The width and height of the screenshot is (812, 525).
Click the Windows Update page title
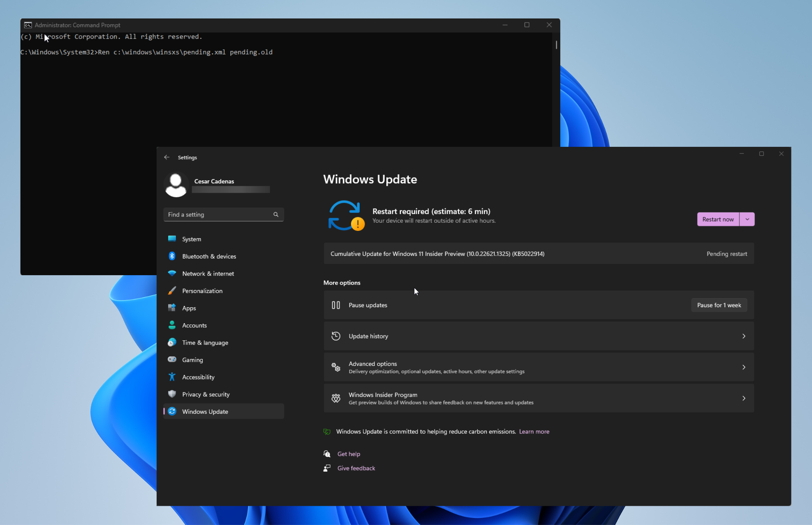370,179
